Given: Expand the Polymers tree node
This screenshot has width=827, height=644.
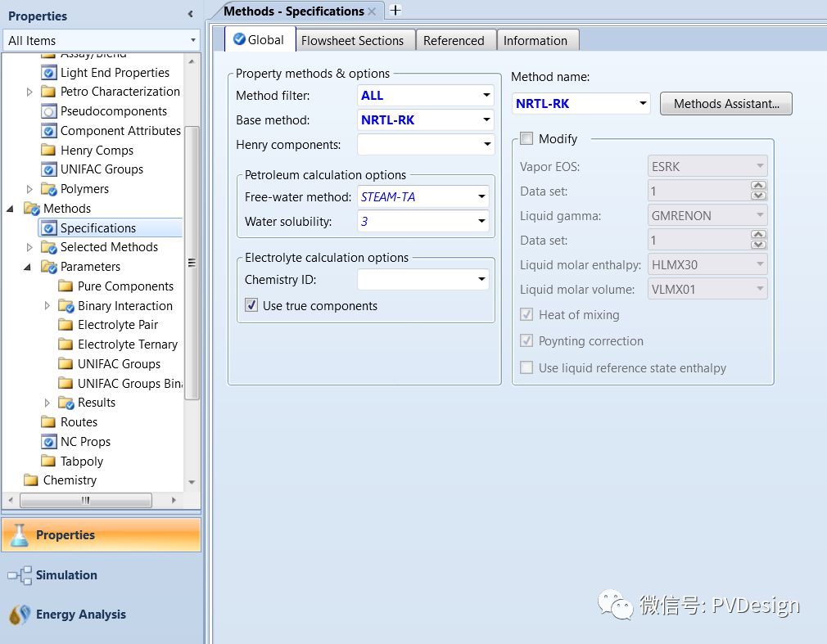Looking at the screenshot, I should [x=29, y=189].
